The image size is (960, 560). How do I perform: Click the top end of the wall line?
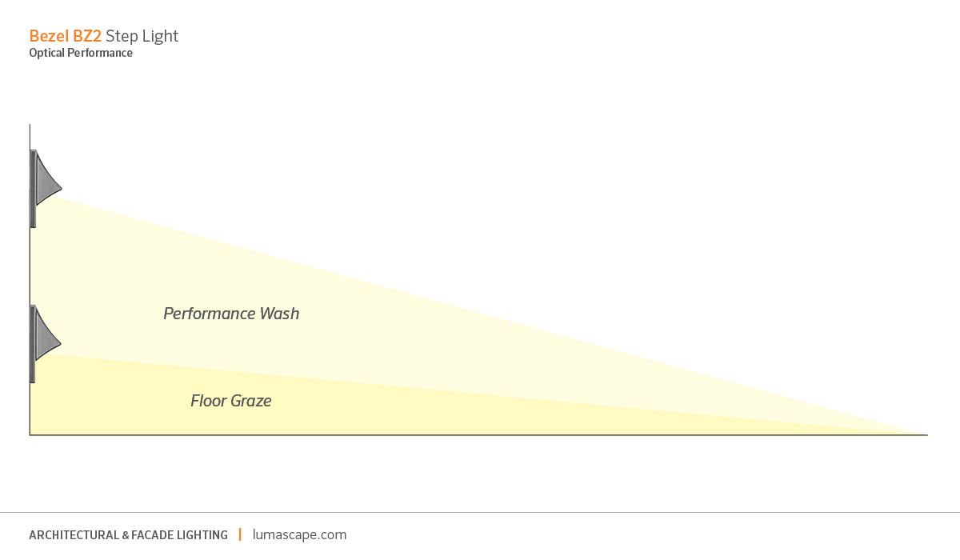(30, 126)
